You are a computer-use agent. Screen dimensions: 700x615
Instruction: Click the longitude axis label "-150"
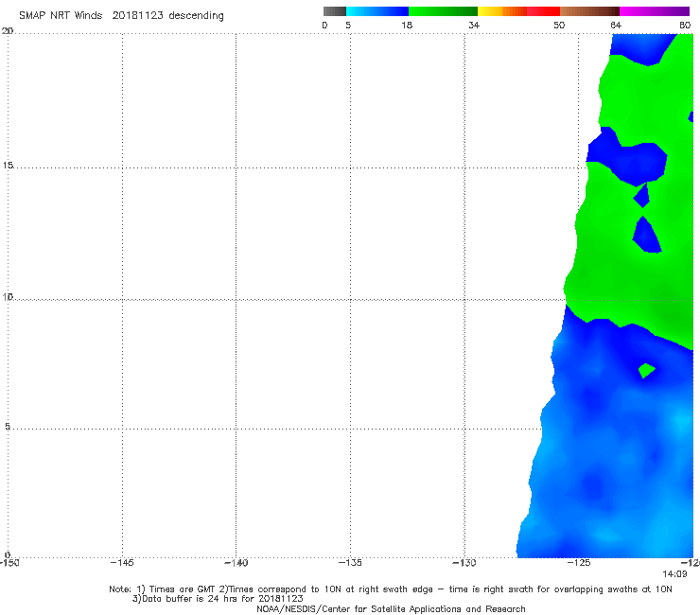pyautogui.click(x=9, y=563)
